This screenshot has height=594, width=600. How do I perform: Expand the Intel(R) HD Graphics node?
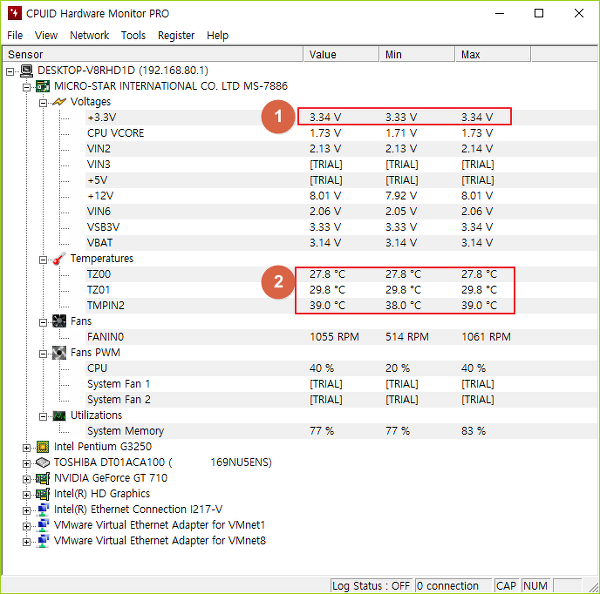(x=26, y=495)
